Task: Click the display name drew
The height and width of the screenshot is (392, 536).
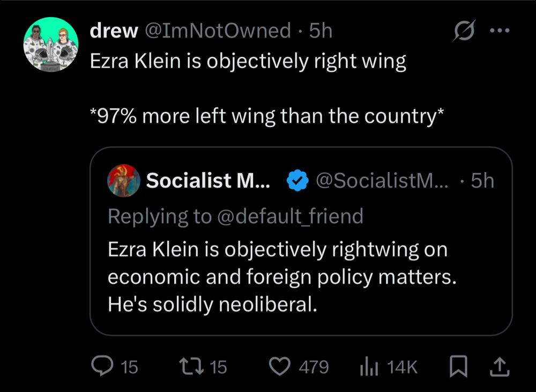Action: point(113,31)
